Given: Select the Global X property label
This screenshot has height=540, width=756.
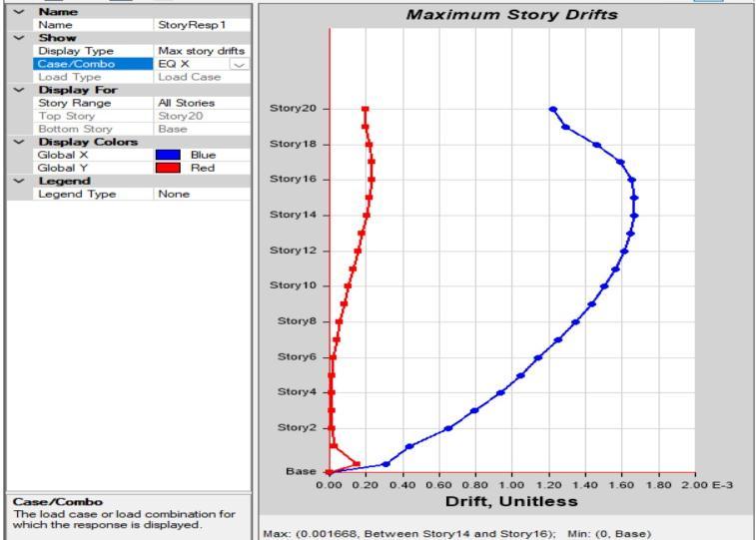Looking at the screenshot, I should [x=63, y=155].
